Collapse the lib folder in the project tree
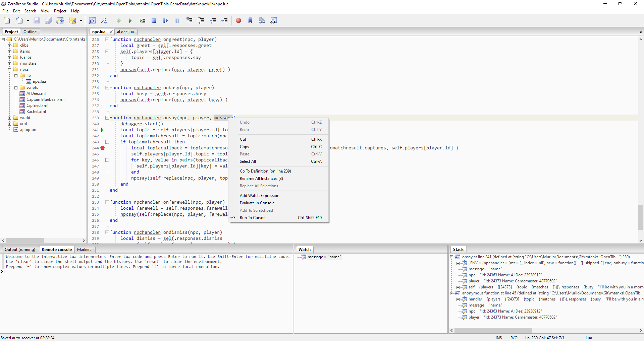This screenshot has height=341, width=644. (16, 75)
